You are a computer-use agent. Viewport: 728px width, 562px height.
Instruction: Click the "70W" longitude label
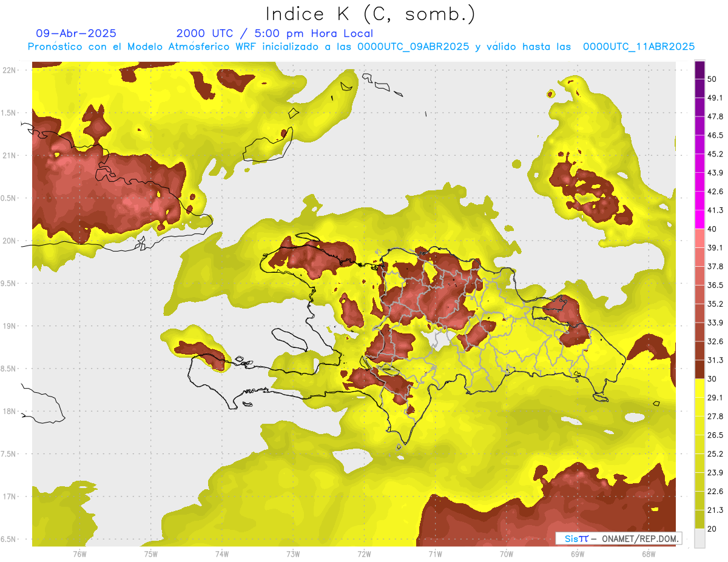[507, 554]
